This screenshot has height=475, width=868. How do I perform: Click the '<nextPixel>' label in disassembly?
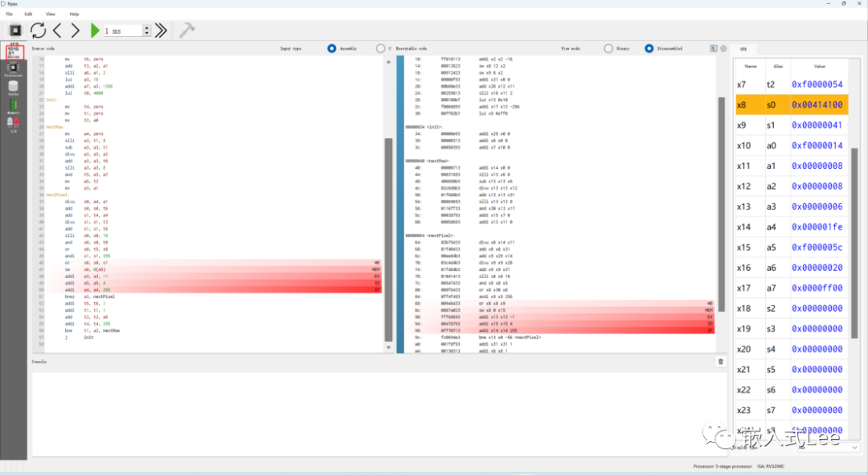click(x=442, y=235)
